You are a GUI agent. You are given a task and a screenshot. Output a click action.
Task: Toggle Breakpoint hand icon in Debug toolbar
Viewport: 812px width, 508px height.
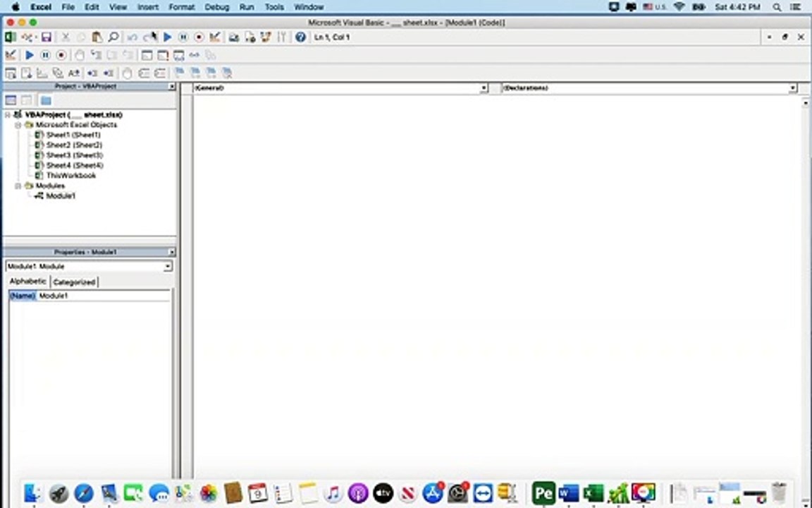pyautogui.click(x=79, y=55)
